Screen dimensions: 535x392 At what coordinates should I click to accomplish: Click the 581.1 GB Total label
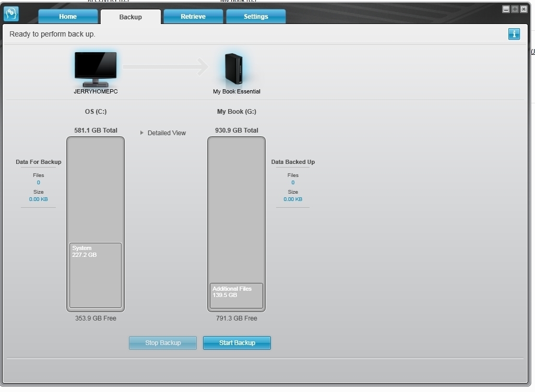tap(96, 130)
